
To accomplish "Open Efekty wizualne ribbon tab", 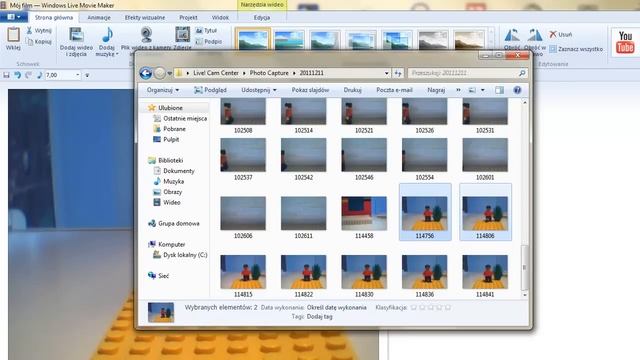I will [x=145, y=18].
